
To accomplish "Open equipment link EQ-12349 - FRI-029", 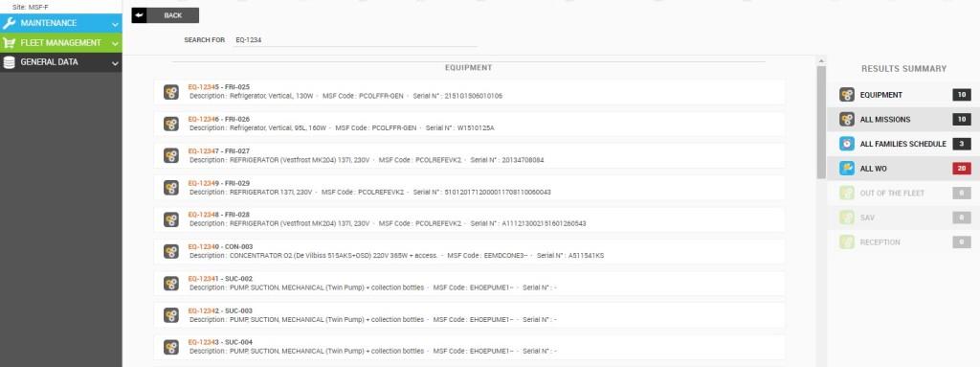I will pyautogui.click(x=219, y=183).
